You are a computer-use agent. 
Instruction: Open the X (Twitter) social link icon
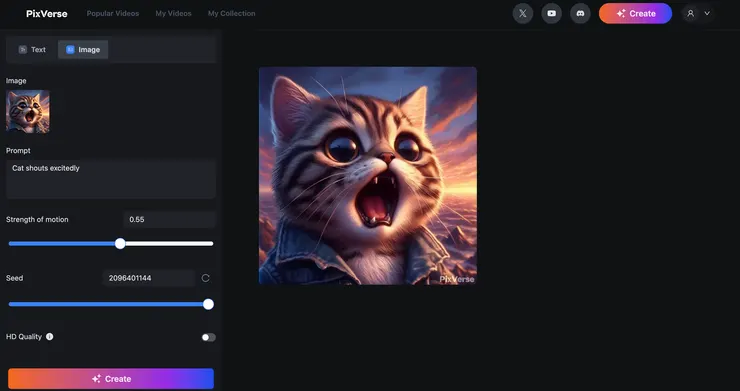(x=522, y=14)
